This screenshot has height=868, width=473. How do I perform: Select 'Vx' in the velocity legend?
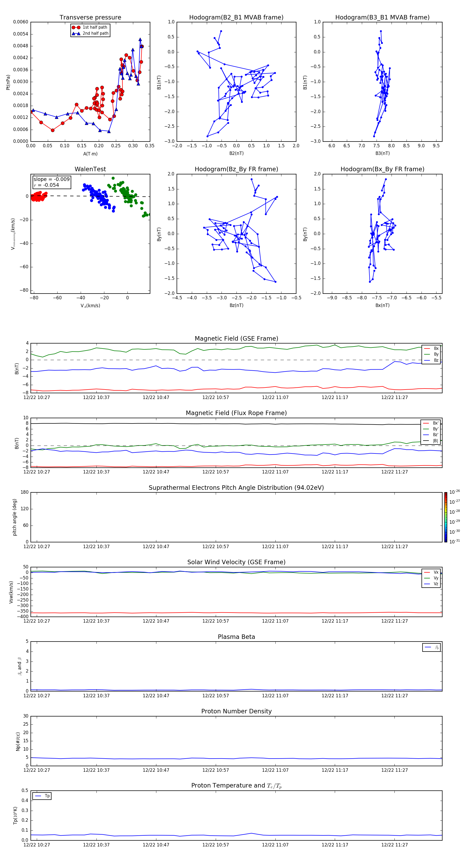pos(431,572)
